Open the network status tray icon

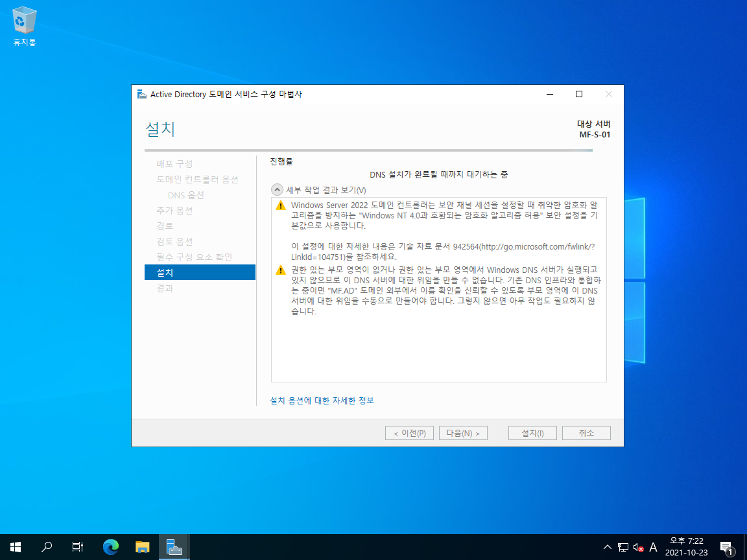(x=623, y=547)
